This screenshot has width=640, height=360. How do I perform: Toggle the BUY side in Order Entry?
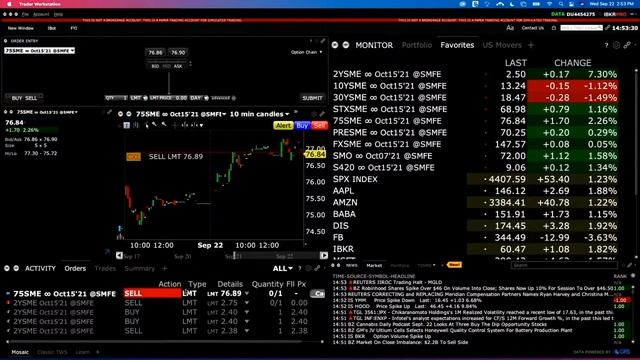pyautogui.click(x=17, y=98)
